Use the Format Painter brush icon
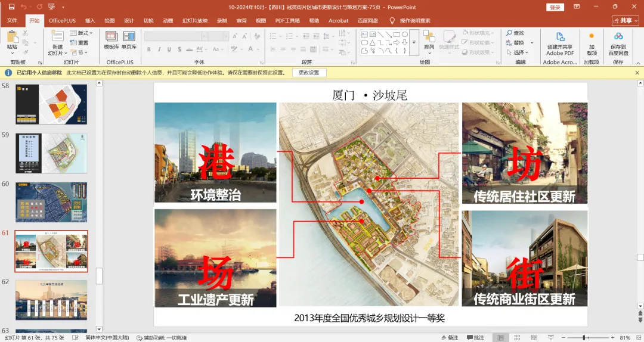Screen dimensions: 644x342 click(26, 52)
